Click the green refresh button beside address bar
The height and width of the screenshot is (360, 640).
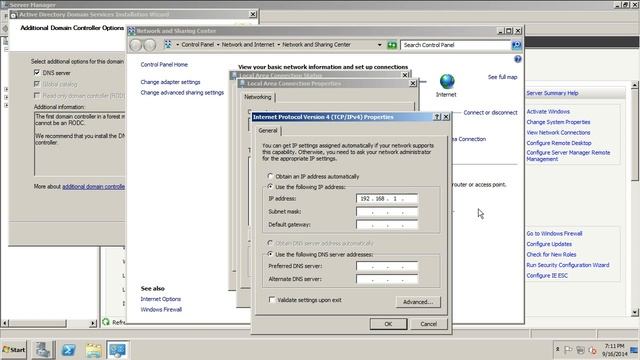click(392, 45)
